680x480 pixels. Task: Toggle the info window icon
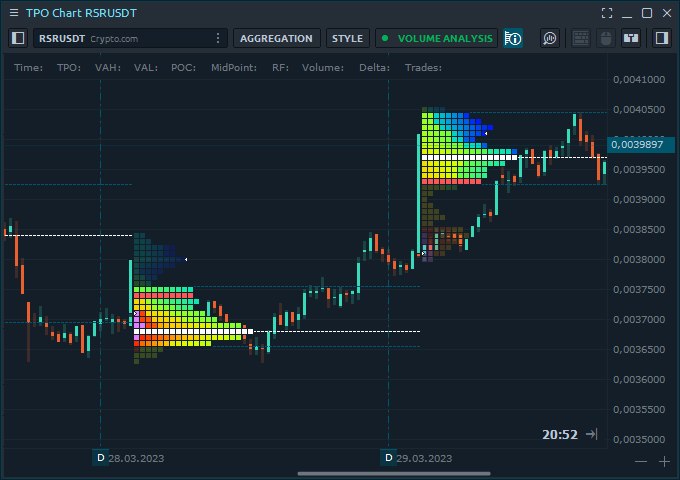pos(513,38)
